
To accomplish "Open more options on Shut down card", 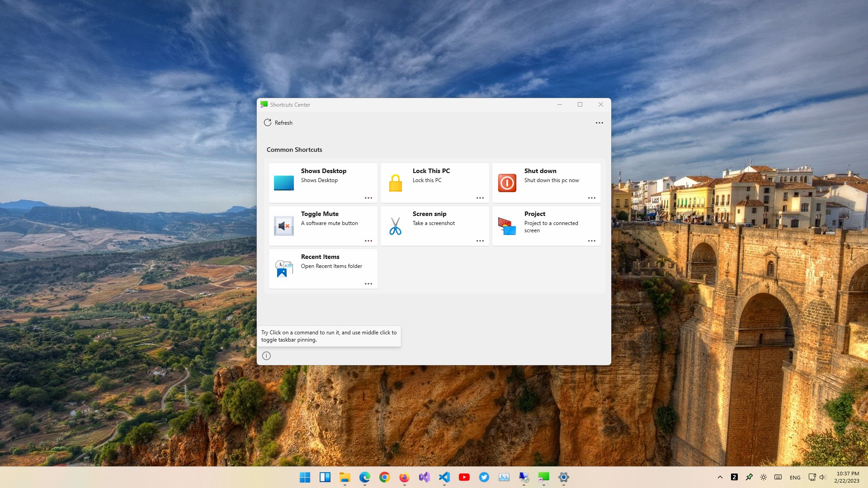I will (592, 198).
